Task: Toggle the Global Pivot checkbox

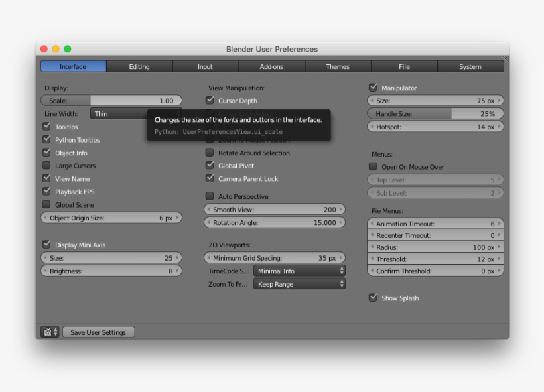Action: tap(210, 165)
